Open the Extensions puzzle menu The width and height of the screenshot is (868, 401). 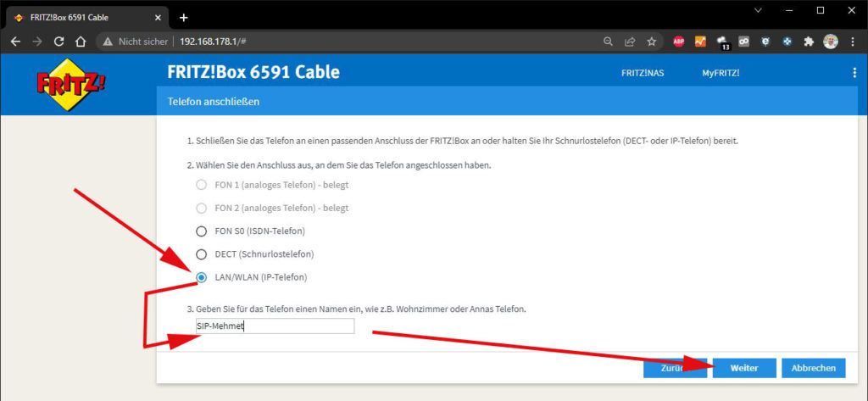[810, 42]
